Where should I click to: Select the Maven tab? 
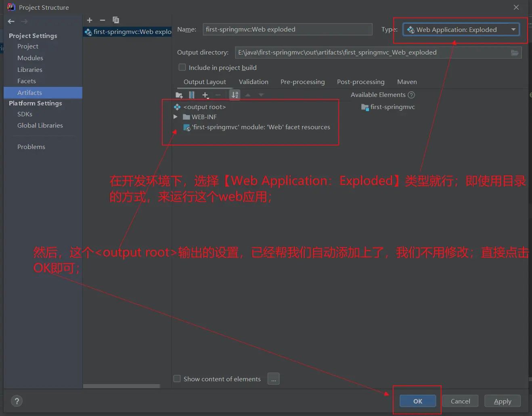pos(407,82)
